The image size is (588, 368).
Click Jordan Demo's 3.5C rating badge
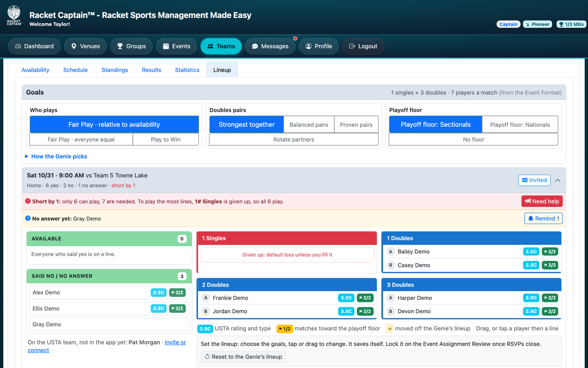click(x=346, y=311)
